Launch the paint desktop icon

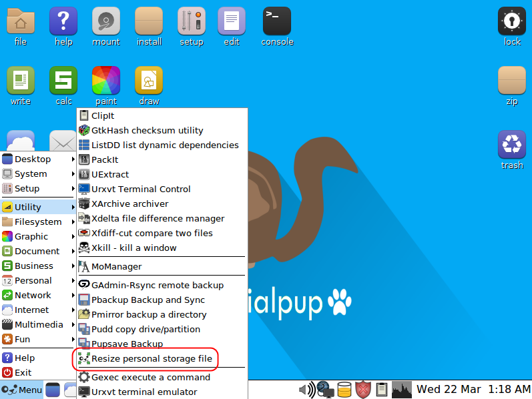(x=106, y=81)
